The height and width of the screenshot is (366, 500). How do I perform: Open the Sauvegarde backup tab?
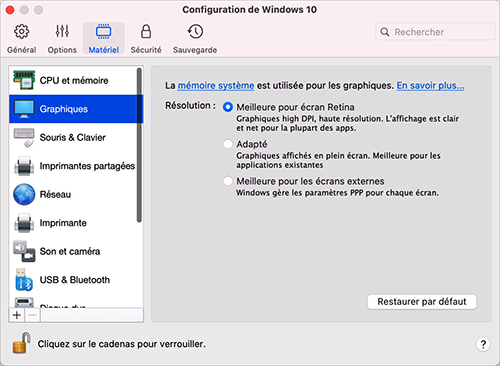[x=195, y=38]
